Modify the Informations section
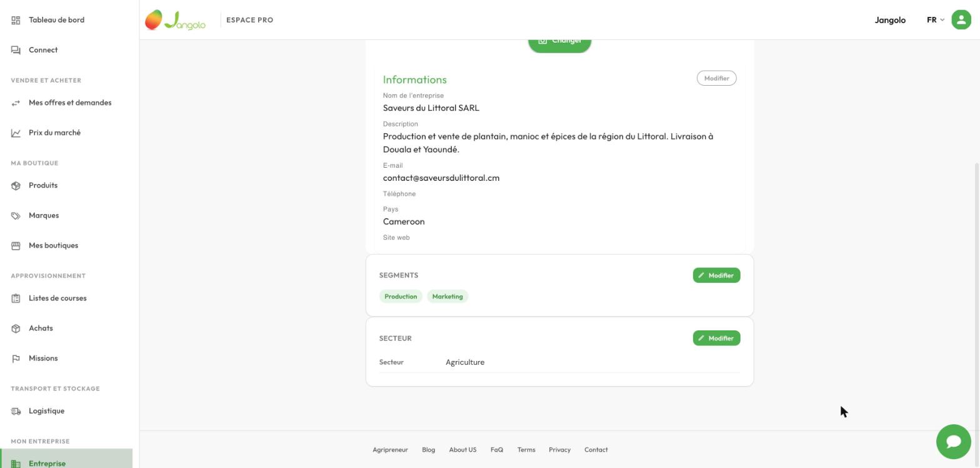 [x=716, y=78]
